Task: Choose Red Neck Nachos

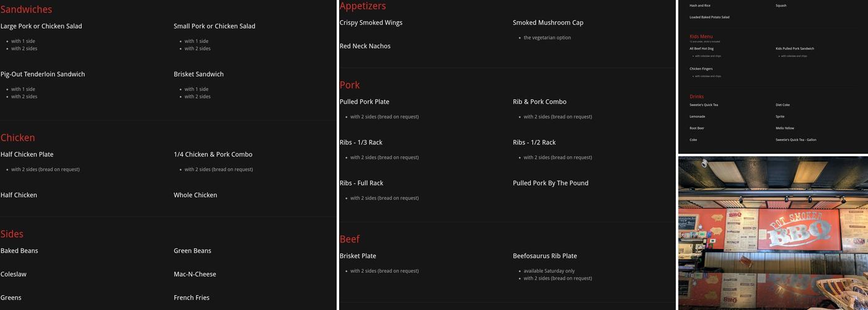Action: tap(365, 46)
